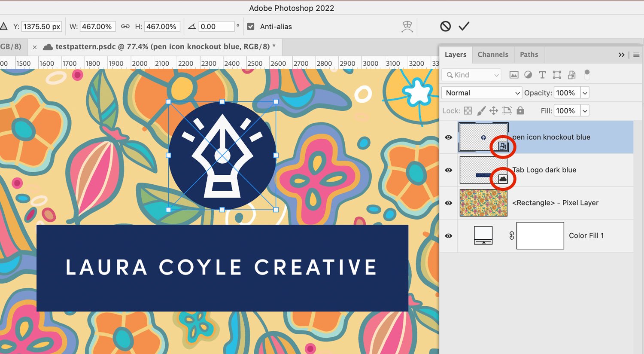The image size is (644, 354).
Task: Enable Lock position for the layer
Action: tap(495, 110)
